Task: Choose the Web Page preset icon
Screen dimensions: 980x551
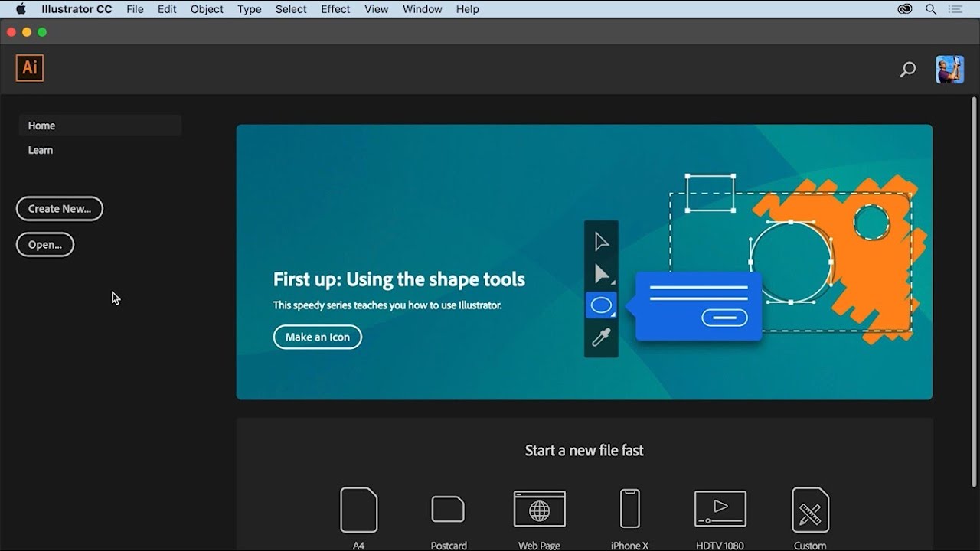Action: click(540, 510)
